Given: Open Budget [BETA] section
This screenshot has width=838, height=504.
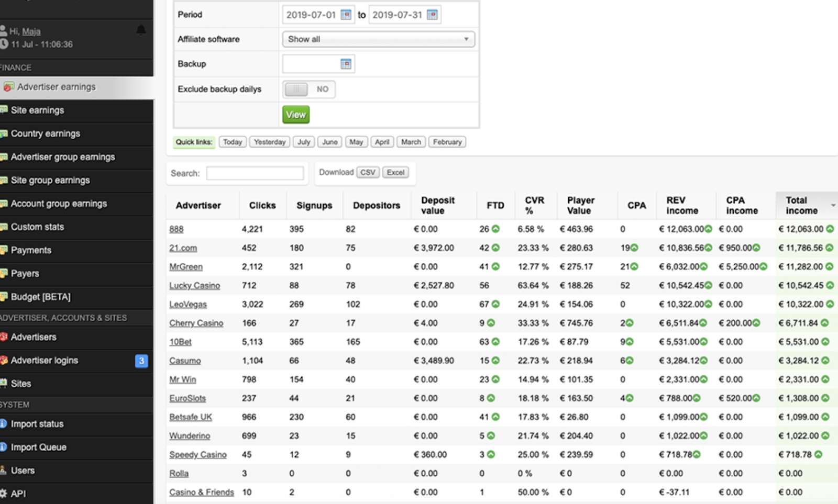Looking at the screenshot, I should (40, 297).
